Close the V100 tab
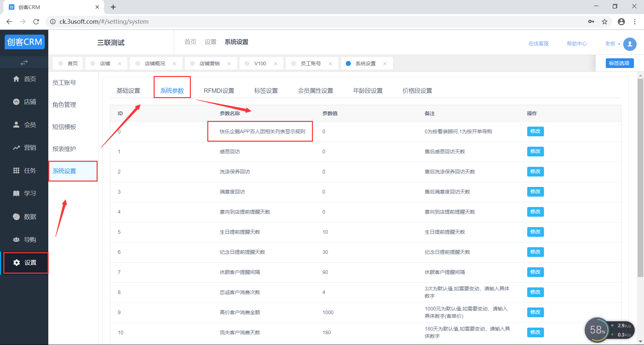644x345 pixels. coord(276,64)
